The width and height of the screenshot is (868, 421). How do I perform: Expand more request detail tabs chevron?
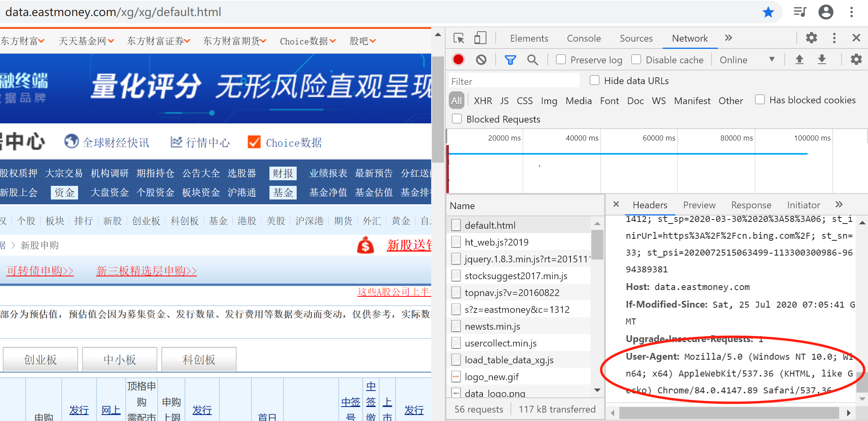click(839, 205)
